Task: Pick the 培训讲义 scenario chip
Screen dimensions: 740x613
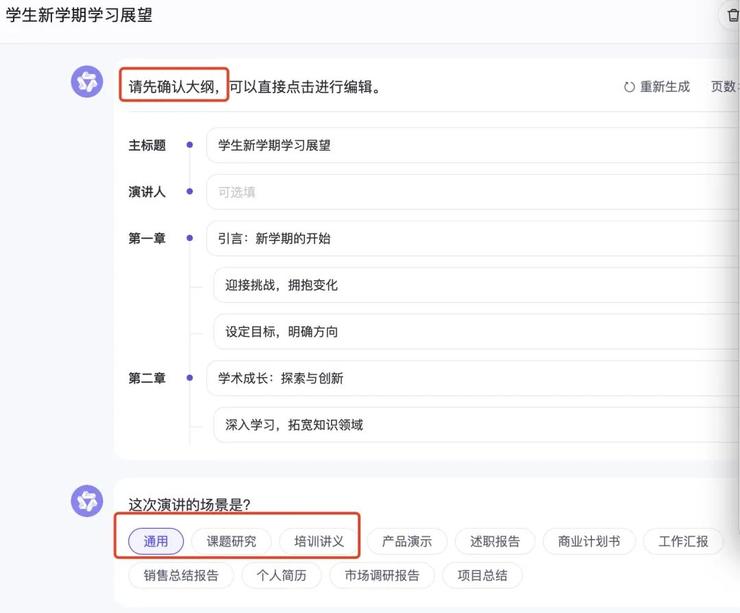Action: point(319,541)
